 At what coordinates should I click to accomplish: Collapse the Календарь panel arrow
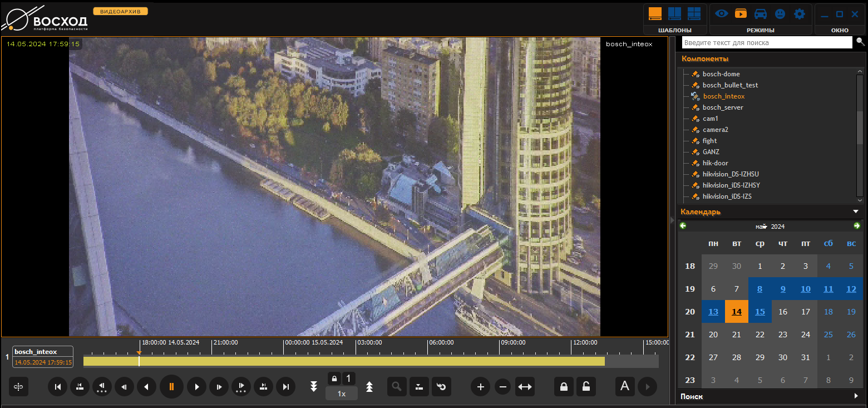[856, 212]
